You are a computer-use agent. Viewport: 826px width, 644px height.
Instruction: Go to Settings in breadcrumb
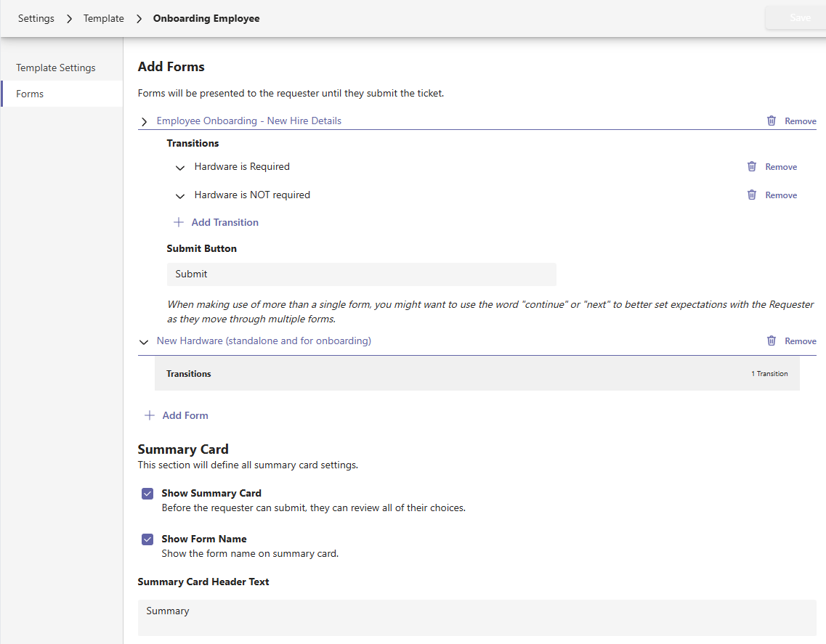(x=36, y=18)
